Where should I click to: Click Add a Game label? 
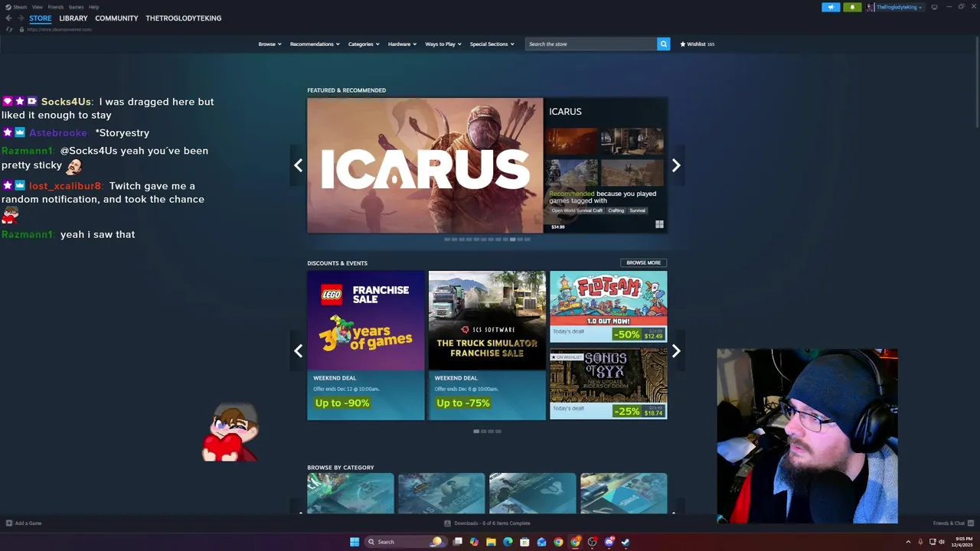tap(28, 523)
